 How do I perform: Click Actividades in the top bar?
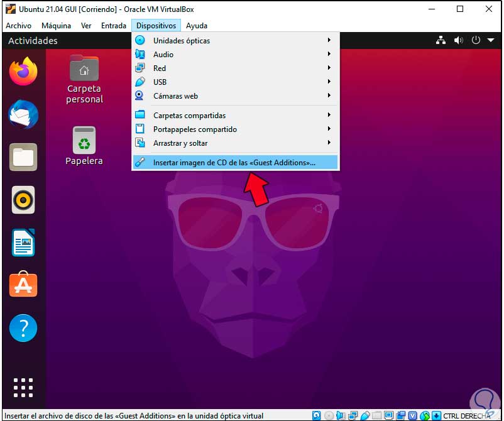tap(33, 40)
